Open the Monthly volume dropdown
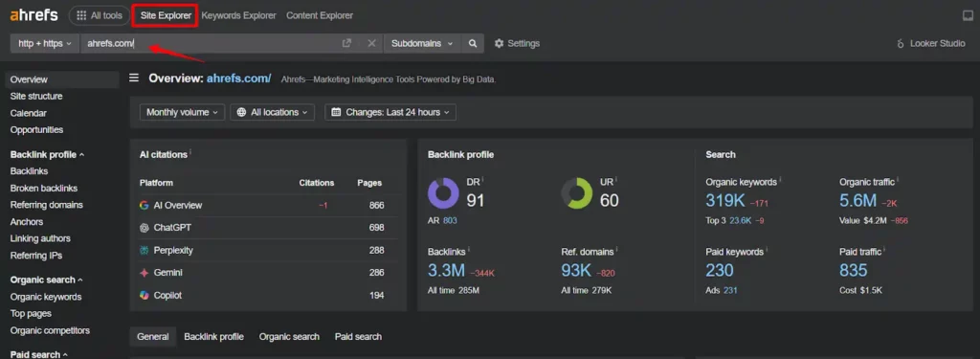Viewport: 980px width, 359px height. (182, 112)
